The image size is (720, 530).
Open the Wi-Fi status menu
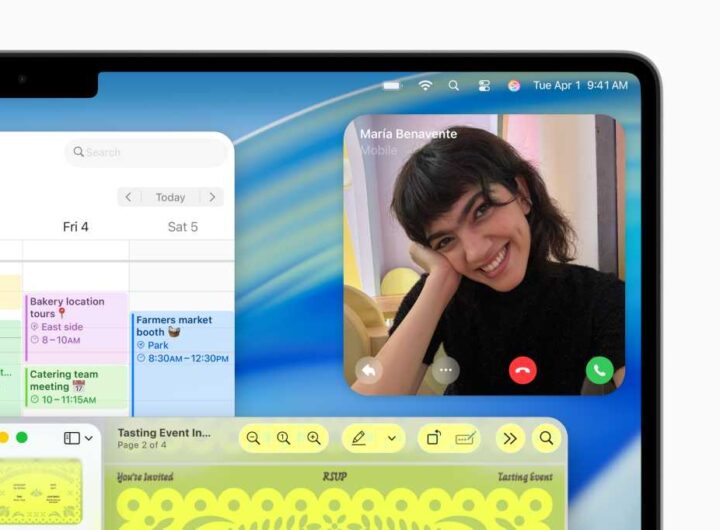click(x=425, y=86)
